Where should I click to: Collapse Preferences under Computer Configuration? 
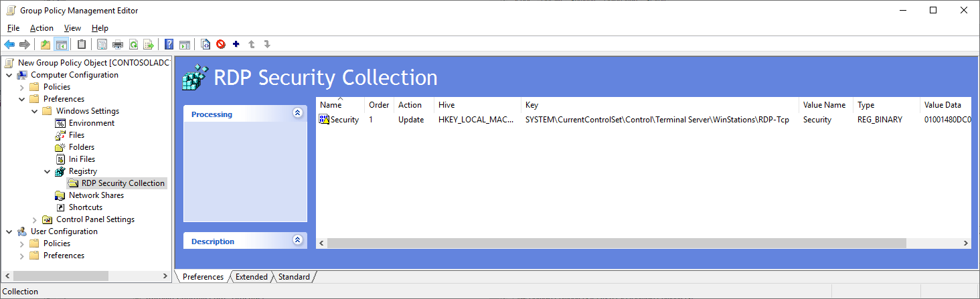click(x=21, y=99)
